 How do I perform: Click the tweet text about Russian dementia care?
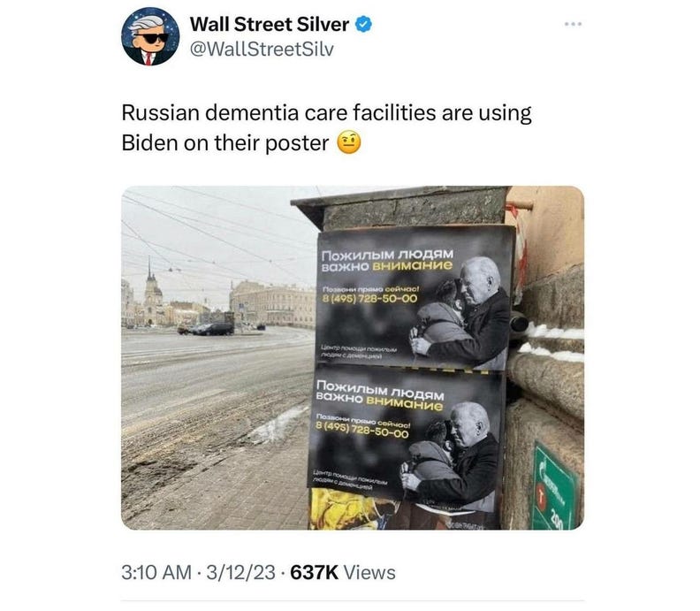tap(326, 127)
